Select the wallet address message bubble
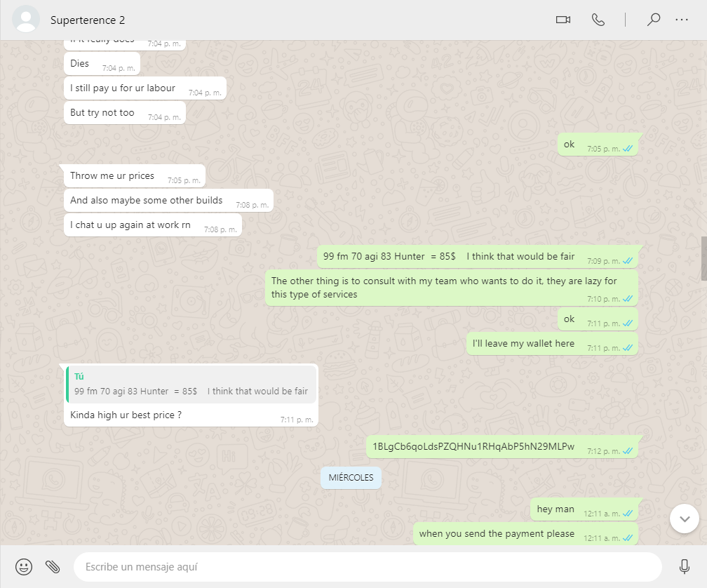Viewport: 707px width, 588px height. coord(502,447)
